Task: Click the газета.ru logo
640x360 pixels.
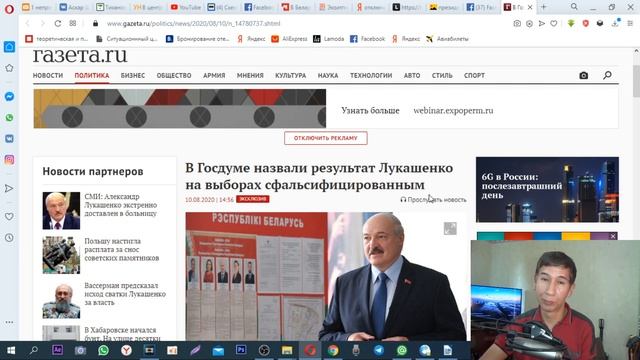Action: pyautogui.click(x=80, y=55)
